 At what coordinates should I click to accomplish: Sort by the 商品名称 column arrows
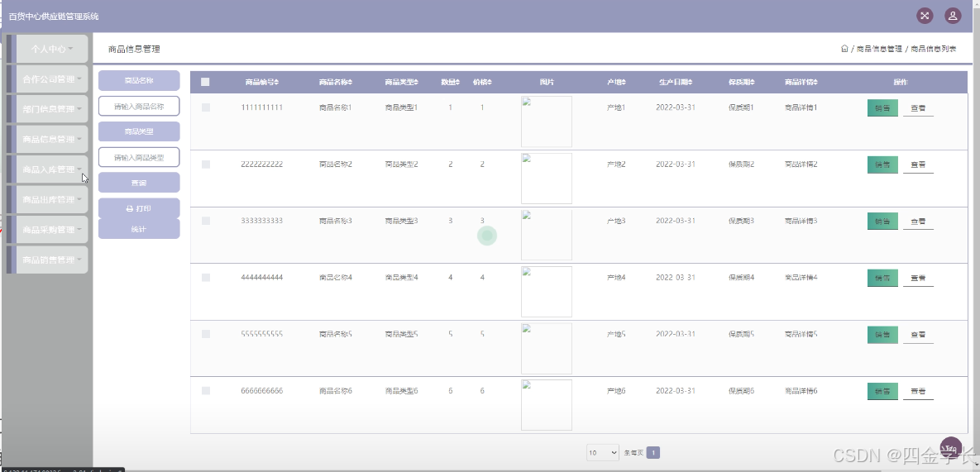click(350, 83)
